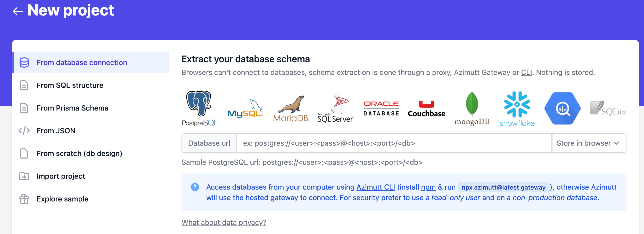This screenshot has height=234, width=644.
Task: Choose the MySQL dolphin logo
Action: [245, 108]
